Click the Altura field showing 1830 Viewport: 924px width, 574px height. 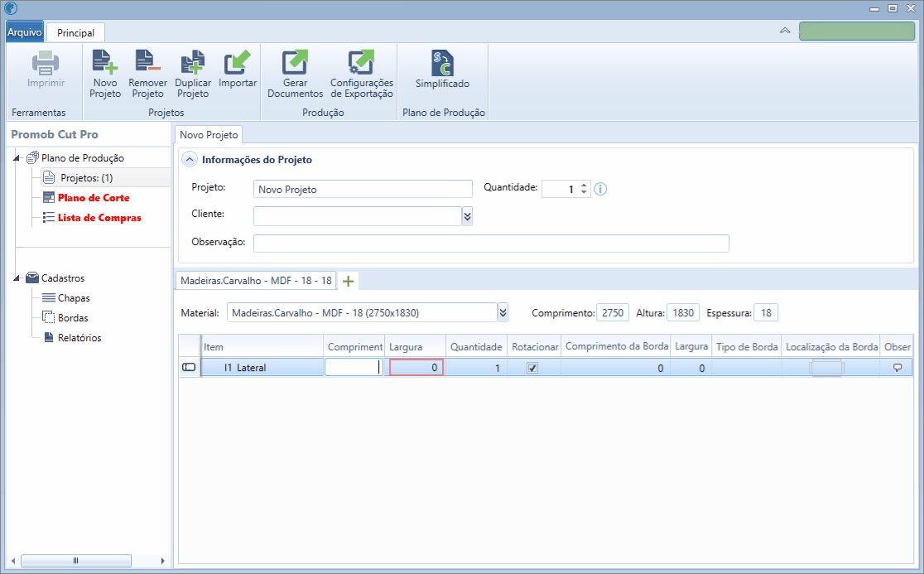pos(683,312)
